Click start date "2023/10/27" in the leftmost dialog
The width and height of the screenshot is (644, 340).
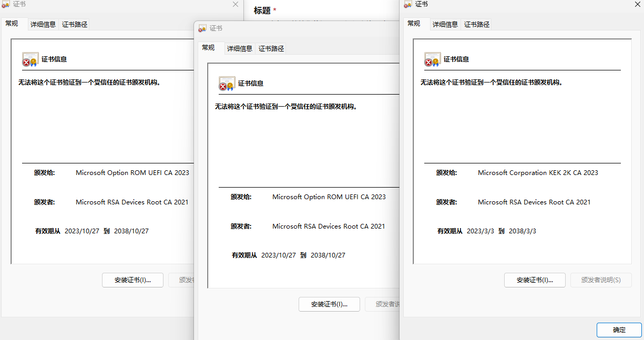tap(82, 231)
